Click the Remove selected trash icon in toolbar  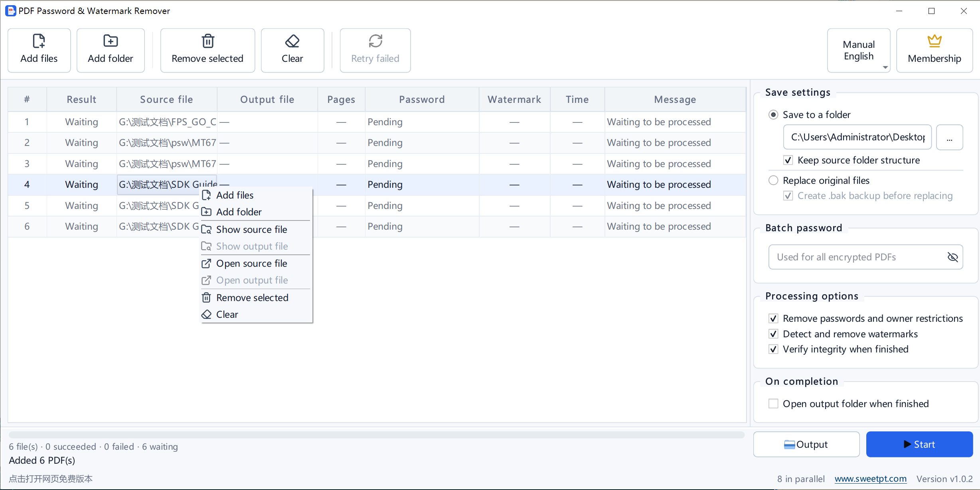tap(208, 41)
